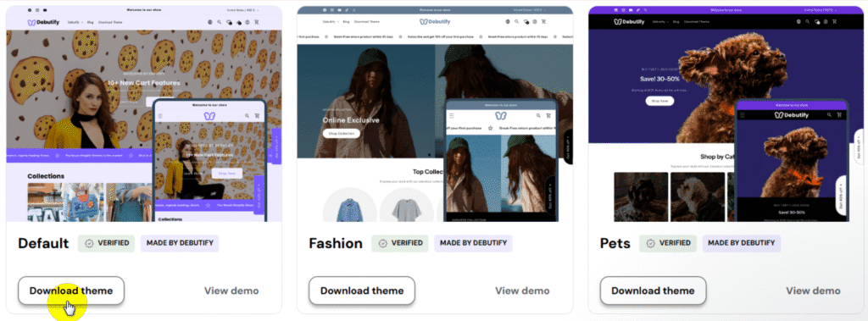Click cart icon in Default preview header

coord(256,22)
